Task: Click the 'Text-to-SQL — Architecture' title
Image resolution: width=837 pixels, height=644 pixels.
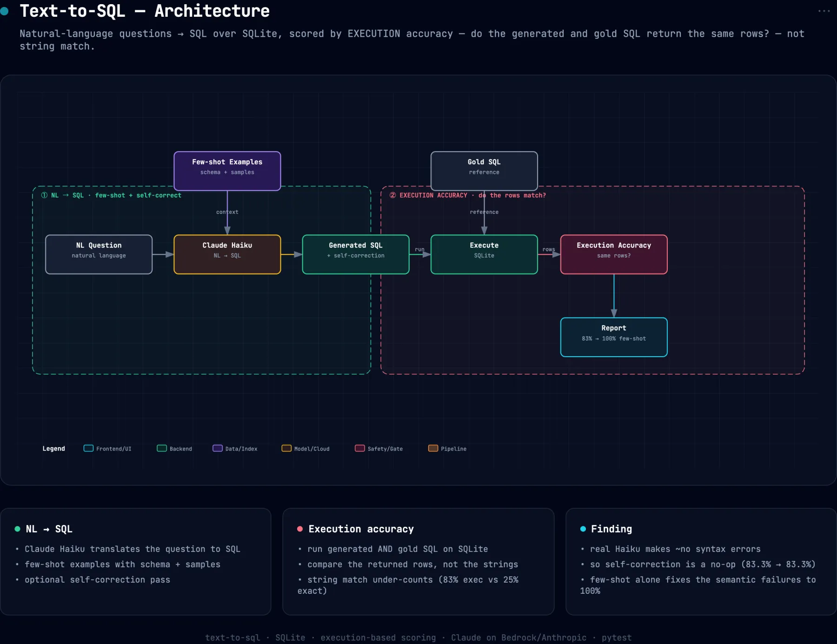Action: click(x=145, y=11)
